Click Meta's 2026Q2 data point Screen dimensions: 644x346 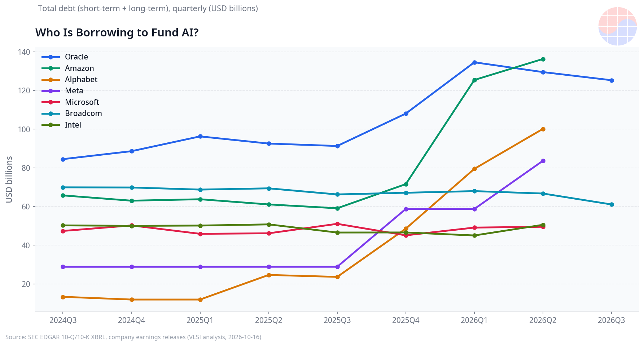(543, 161)
